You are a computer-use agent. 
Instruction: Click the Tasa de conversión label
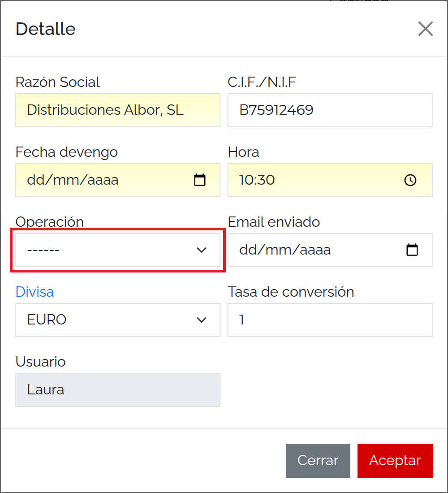pos(291,292)
